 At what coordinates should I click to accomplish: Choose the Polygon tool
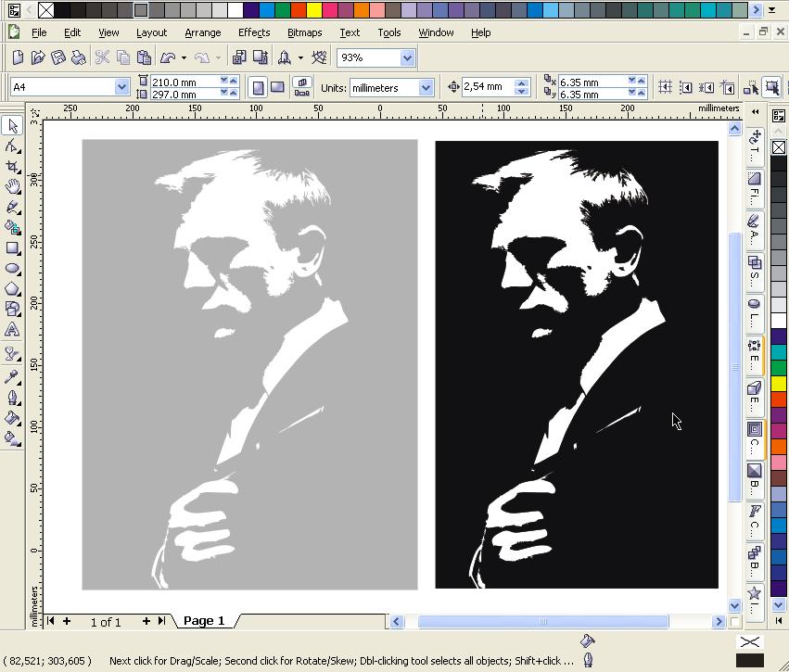12,288
